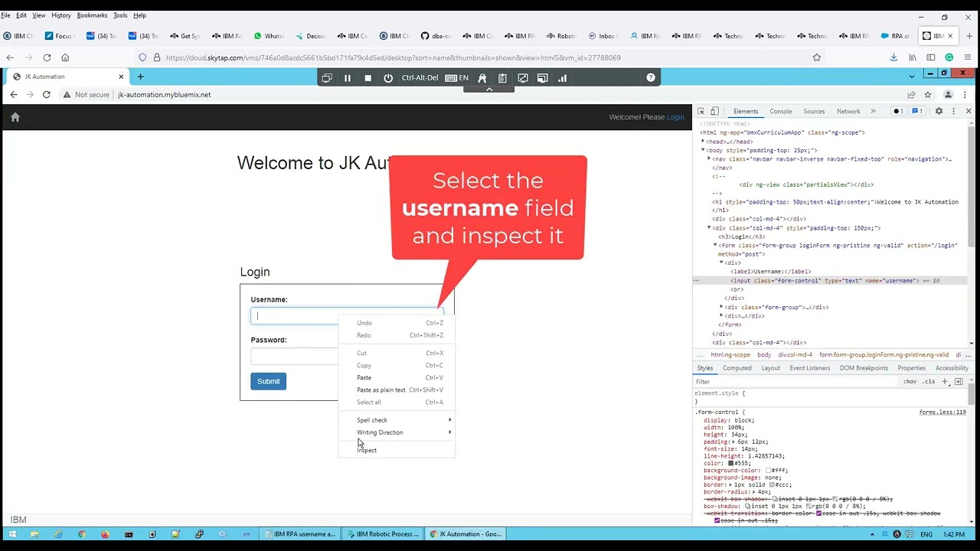The image size is (980, 551).
Task: Open Writing Direction submenu
Action: (397, 432)
